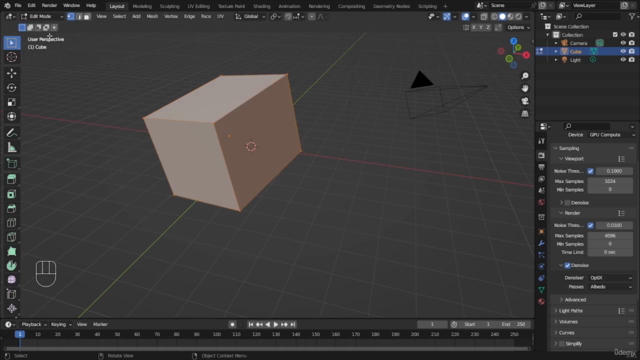
Task: Open the Modifiers wrench properties tab
Action: 541,243
